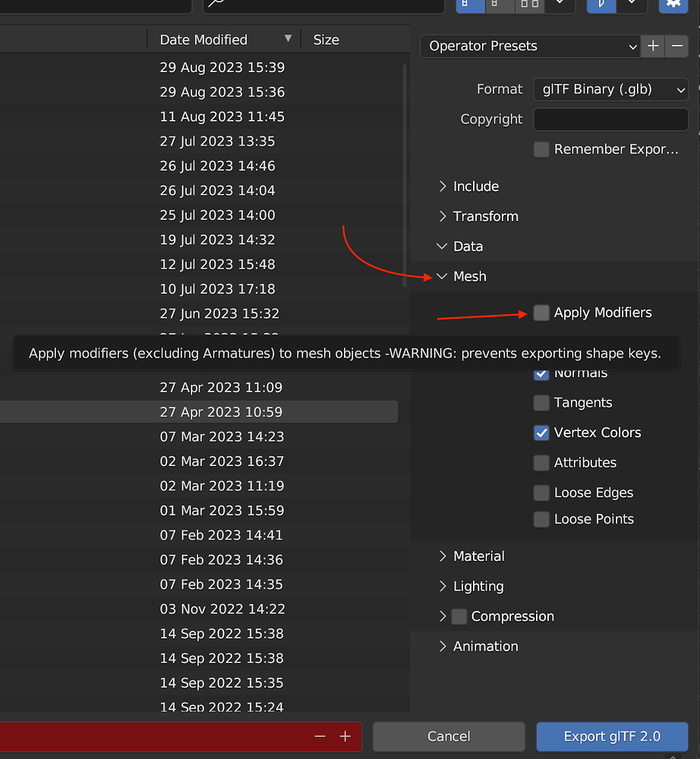Viewport: 700px width, 759px height.
Task: Select file dated 27 Jun 2023 15:32
Action: click(x=199, y=313)
